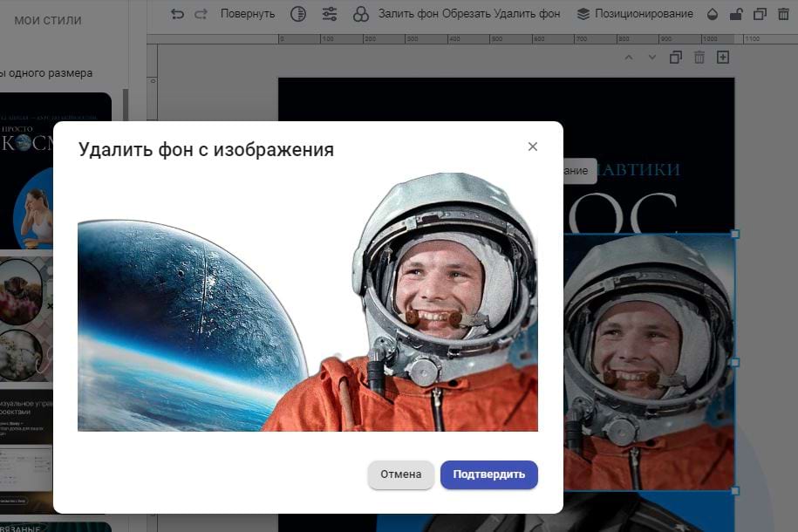
Task: Undo the last action
Action: (x=177, y=14)
